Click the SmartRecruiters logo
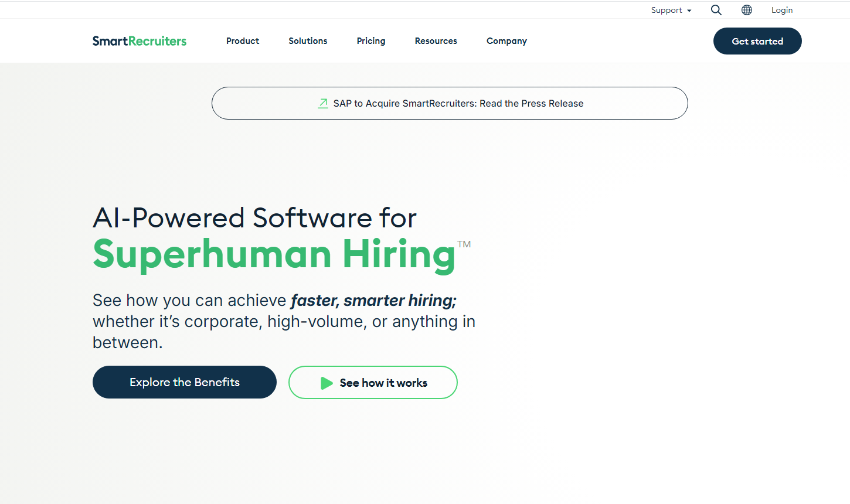The image size is (850, 504). click(140, 41)
